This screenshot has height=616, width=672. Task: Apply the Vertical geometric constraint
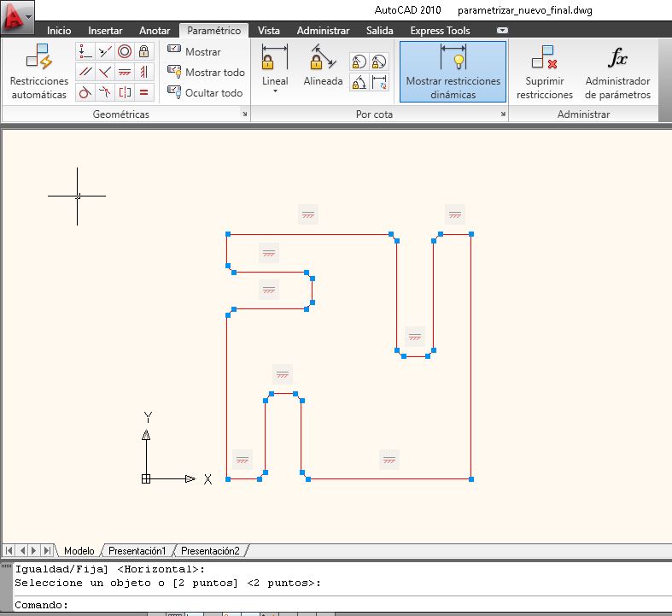(x=144, y=72)
